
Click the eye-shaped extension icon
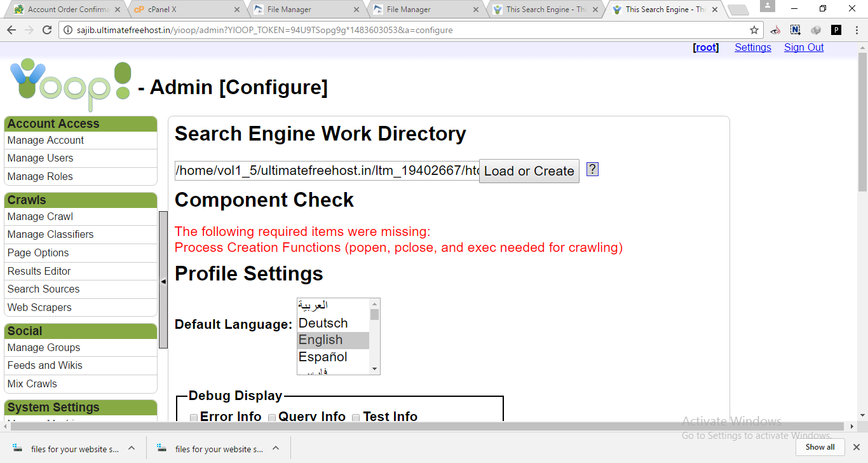click(x=775, y=30)
